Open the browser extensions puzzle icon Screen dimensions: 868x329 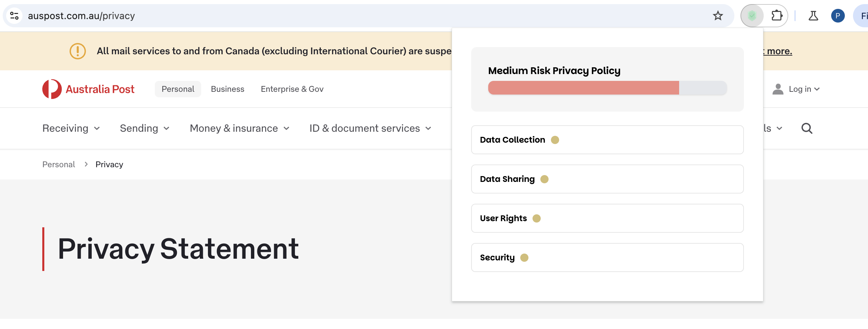coord(777,16)
